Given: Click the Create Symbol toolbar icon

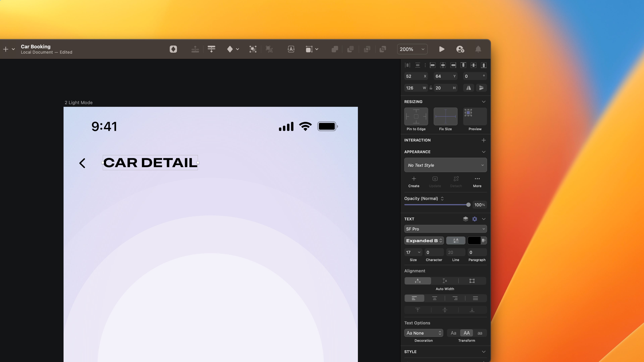Looking at the screenshot, I should pyautogui.click(x=173, y=49).
